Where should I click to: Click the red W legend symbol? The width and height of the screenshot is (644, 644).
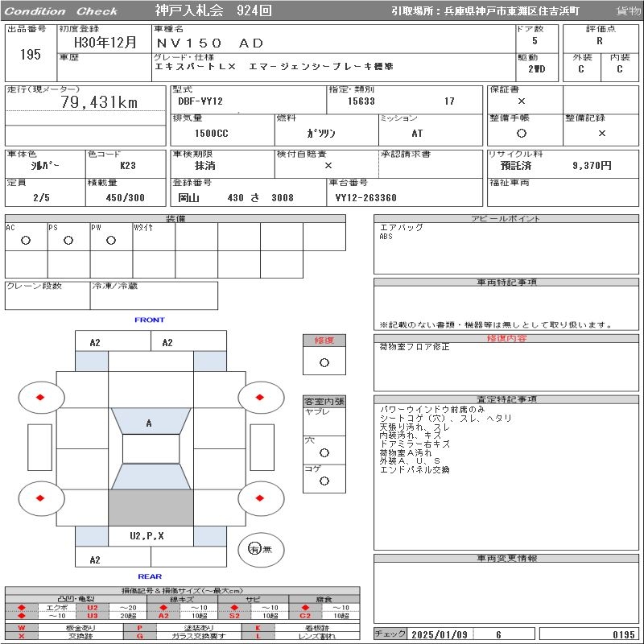pos(22,627)
